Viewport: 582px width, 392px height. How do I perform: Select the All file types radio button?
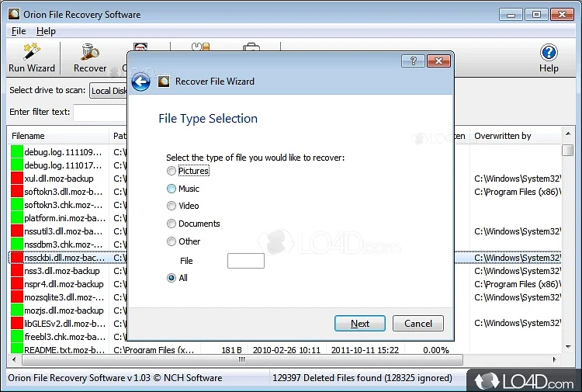pos(171,278)
